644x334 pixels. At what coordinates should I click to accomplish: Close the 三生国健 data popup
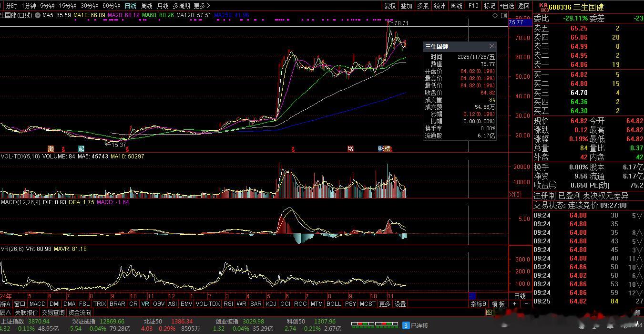pos(491,46)
